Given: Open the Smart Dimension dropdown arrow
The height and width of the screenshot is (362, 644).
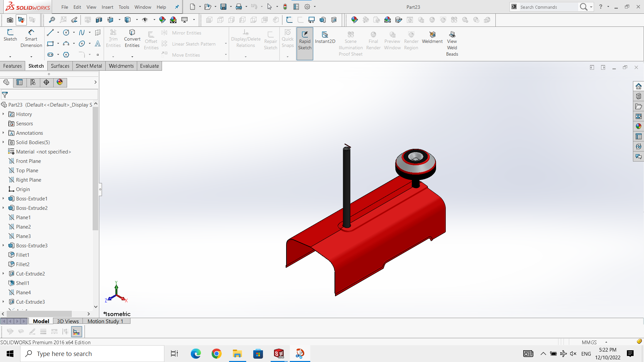Looking at the screenshot, I should pyautogui.click(x=31, y=57).
